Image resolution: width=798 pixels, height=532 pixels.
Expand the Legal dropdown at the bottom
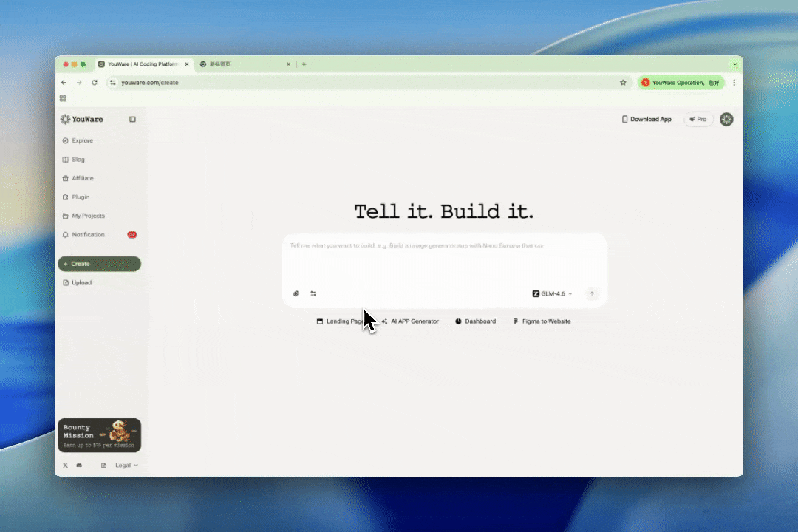[126, 465]
